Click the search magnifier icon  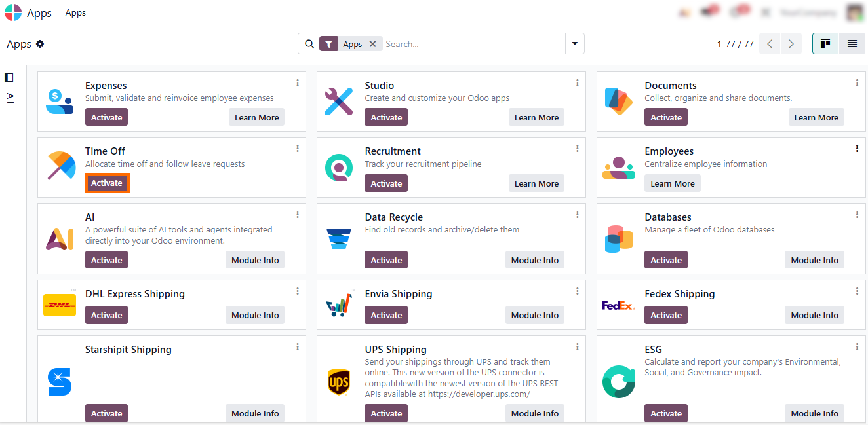[309, 44]
